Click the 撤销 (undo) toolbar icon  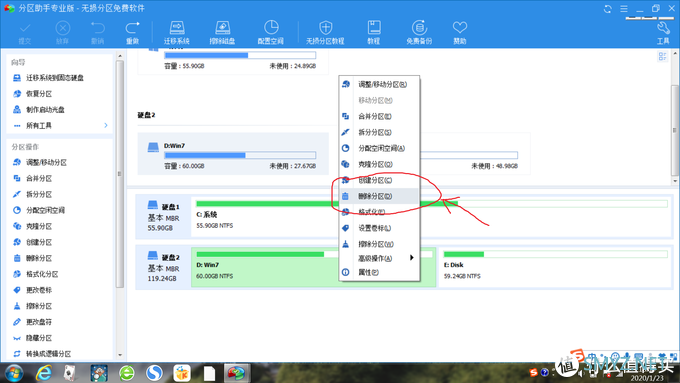(x=98, y=33)
